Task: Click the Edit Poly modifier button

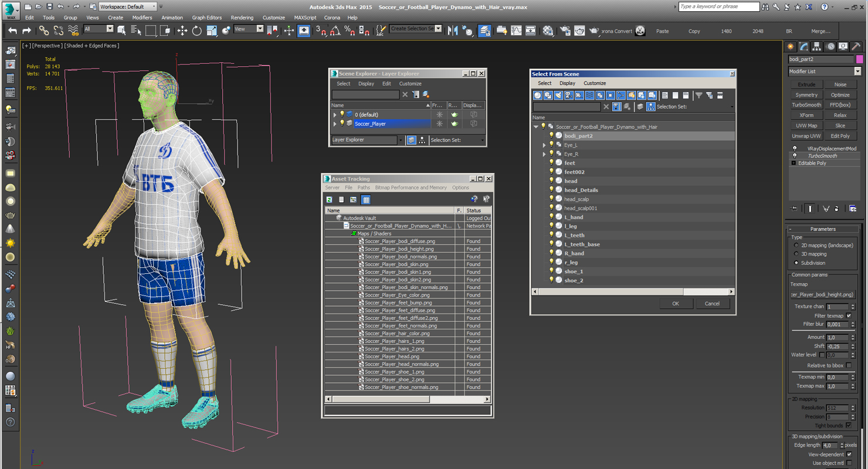Action: (840, 136)
